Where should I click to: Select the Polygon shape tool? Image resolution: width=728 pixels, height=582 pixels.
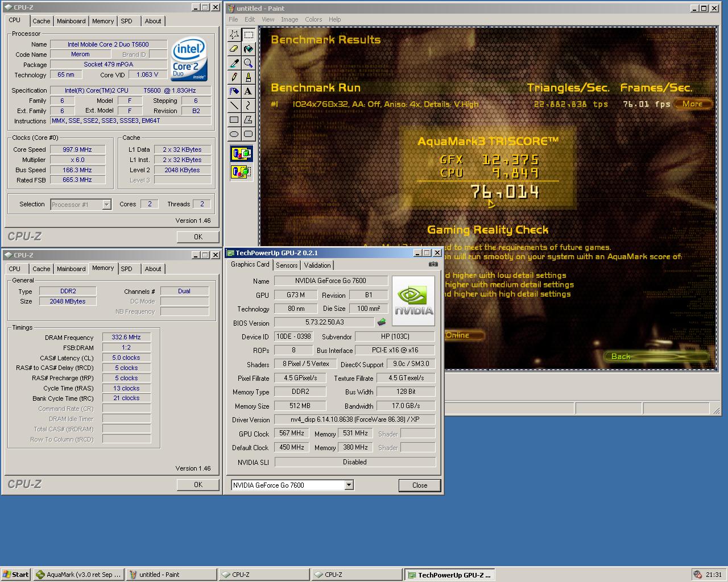tap(249, 120)
